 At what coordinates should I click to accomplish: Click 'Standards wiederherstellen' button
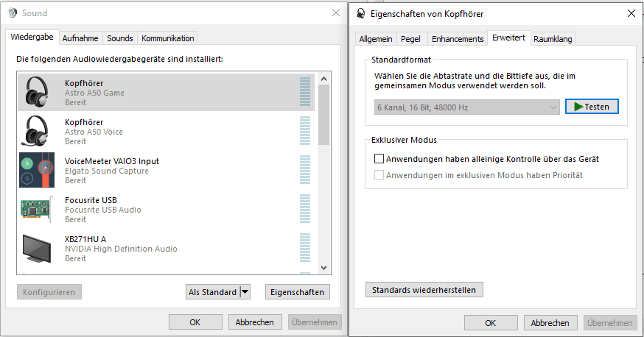pos(424,289)
